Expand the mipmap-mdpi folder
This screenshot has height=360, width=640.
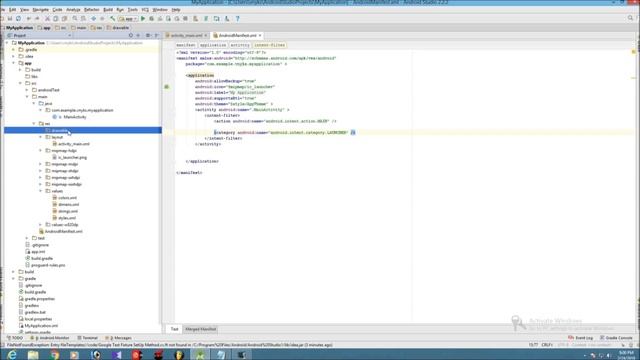point(41,164)
